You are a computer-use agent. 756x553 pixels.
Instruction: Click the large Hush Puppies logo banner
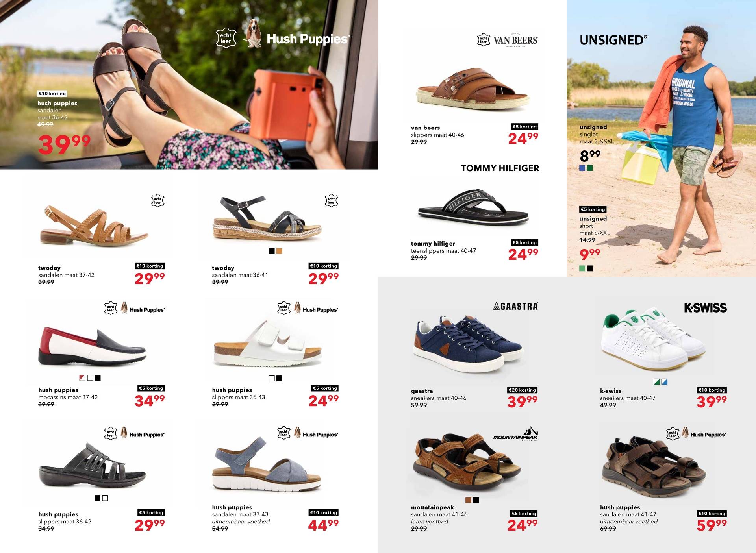[x=283, y=39]
